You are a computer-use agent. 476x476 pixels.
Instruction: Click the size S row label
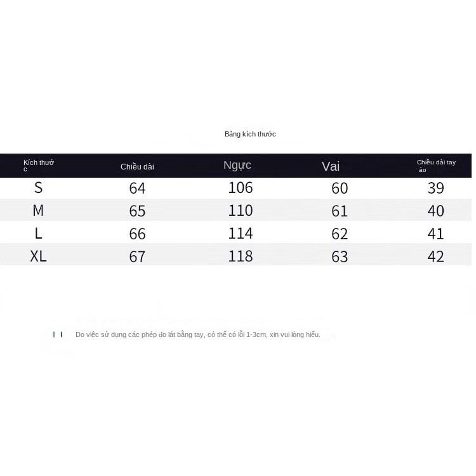coord(39,188)
